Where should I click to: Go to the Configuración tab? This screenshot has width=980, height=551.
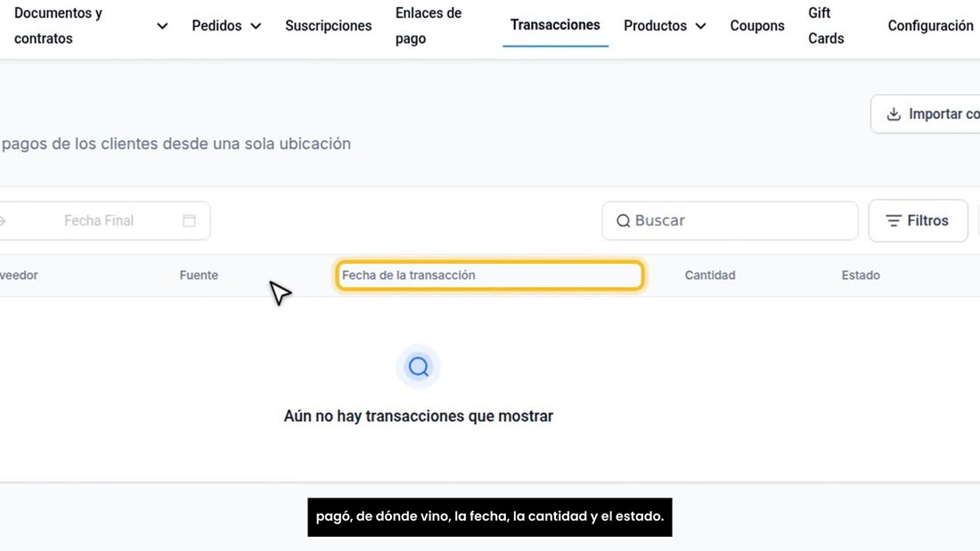tap(931, 26)
